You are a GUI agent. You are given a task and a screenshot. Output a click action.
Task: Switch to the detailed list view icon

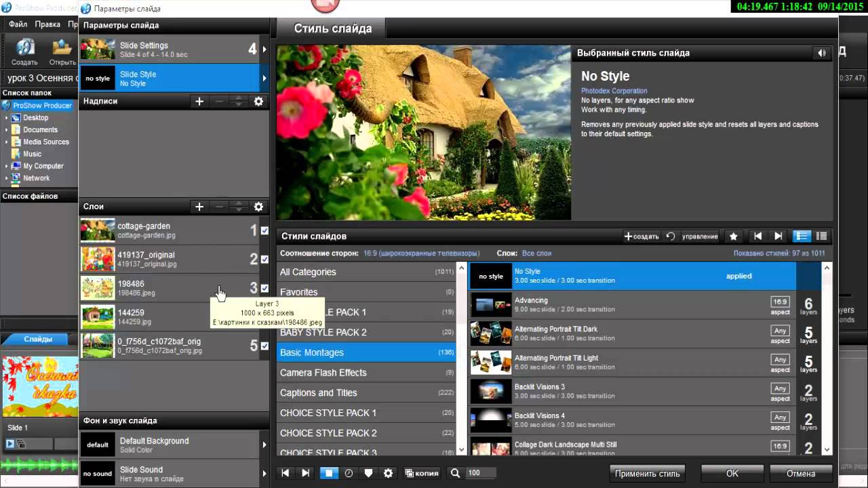[x=802, y=237]
